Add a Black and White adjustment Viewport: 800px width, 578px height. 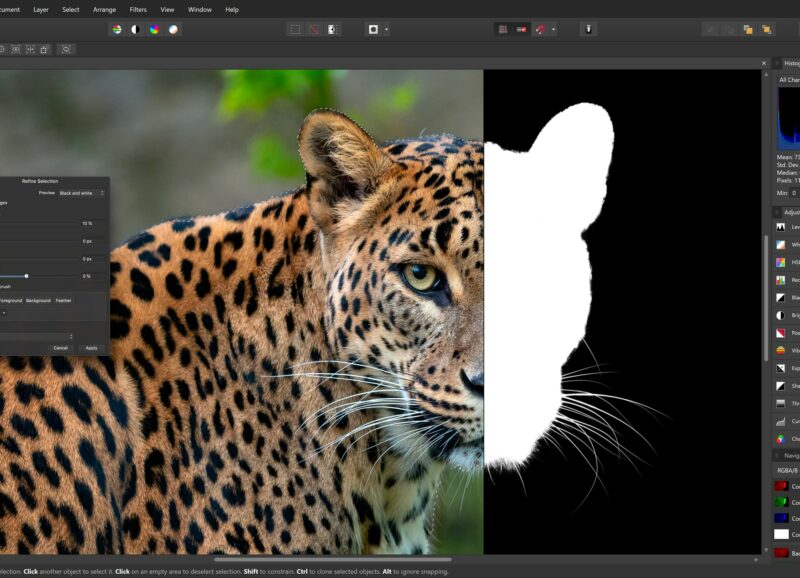coord(781,297)
